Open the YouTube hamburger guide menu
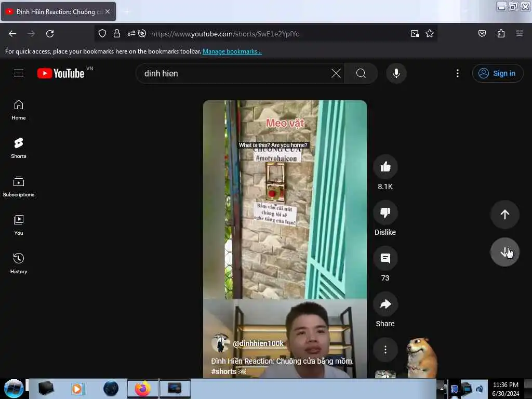Viewport: 532px width, 399px height. click(19, 73)
